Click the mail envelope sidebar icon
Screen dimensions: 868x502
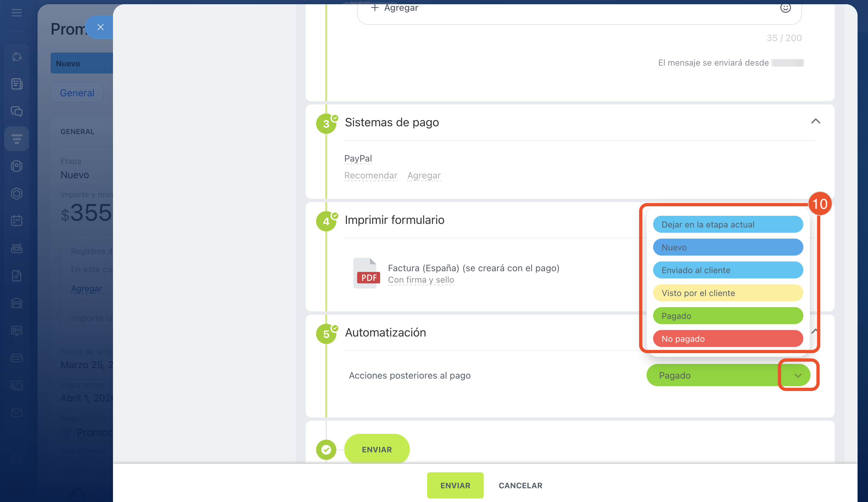(17, 413)
